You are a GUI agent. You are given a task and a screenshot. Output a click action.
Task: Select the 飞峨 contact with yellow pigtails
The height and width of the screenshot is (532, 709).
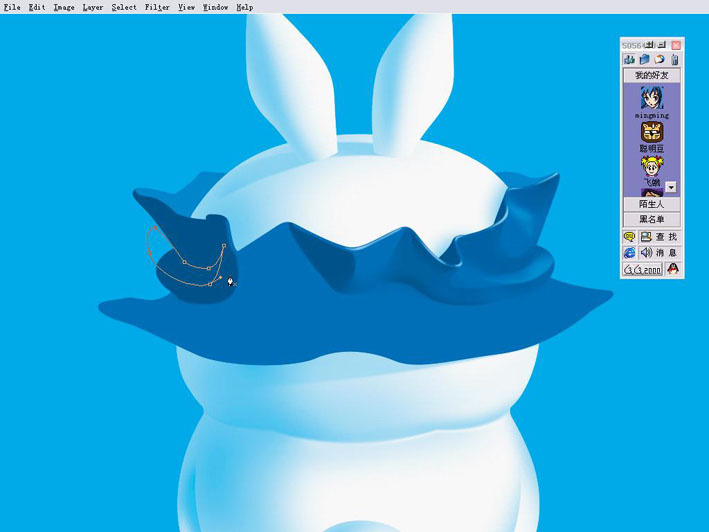[x=652, y=166]
